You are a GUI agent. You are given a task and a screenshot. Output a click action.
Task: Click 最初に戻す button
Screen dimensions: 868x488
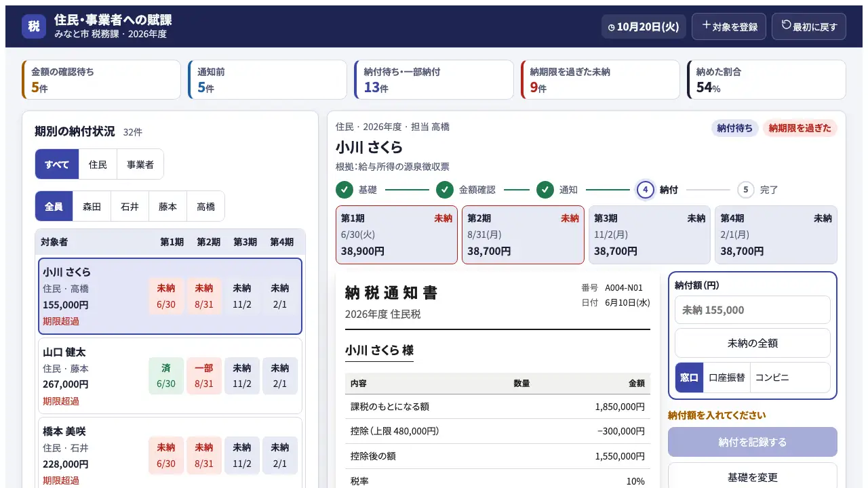809,26
